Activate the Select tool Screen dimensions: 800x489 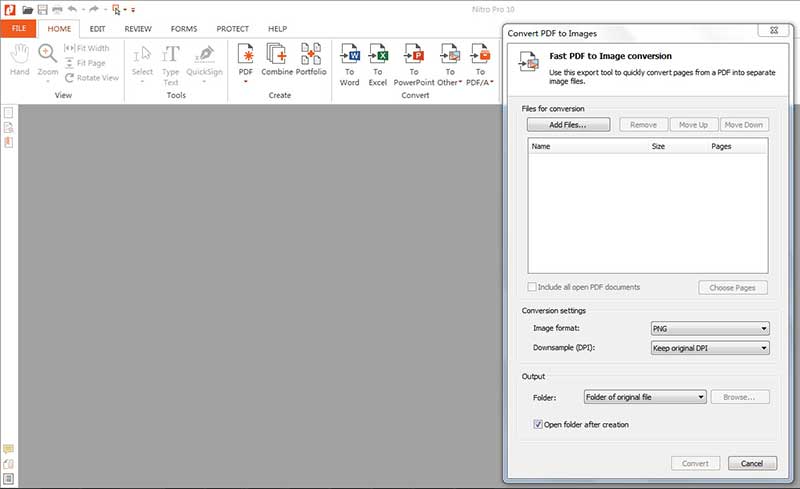142,60
